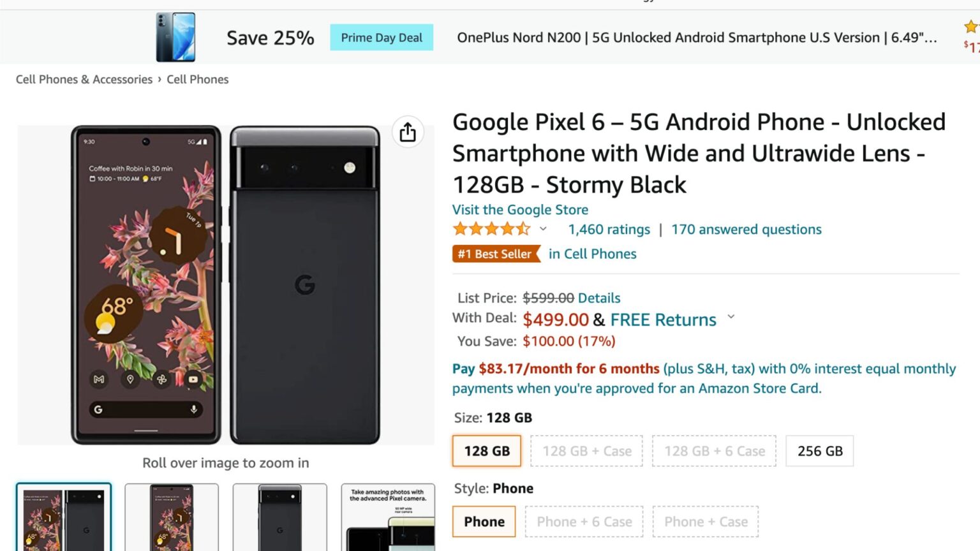This screenshot has width=980, height=551.
Task: Click the Visit the Google Store link
Action: tap(519, 209)
